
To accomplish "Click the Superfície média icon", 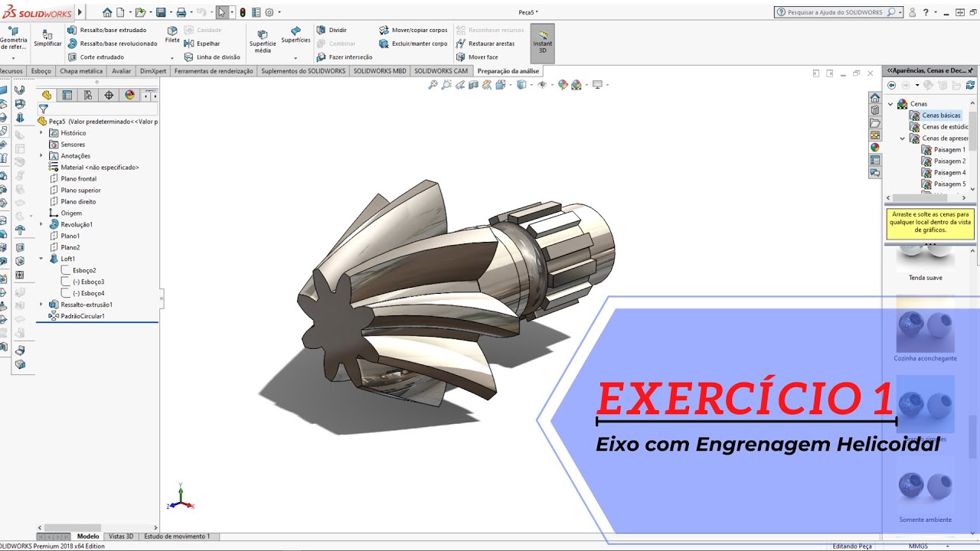I will (263, 41).
